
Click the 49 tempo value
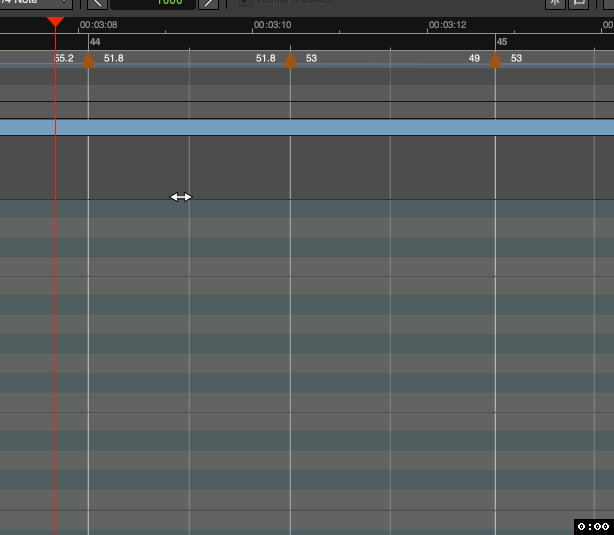tap(474, 58)
